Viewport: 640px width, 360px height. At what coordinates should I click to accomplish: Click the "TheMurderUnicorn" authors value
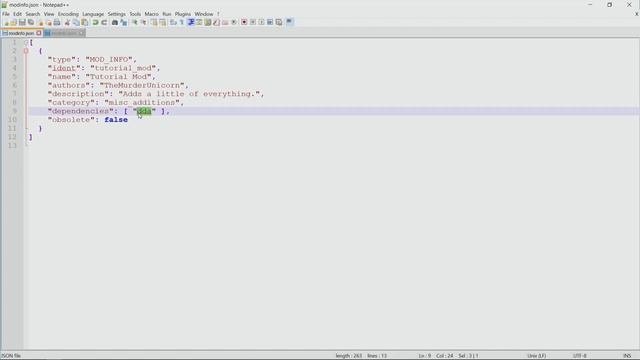(142, 85)
